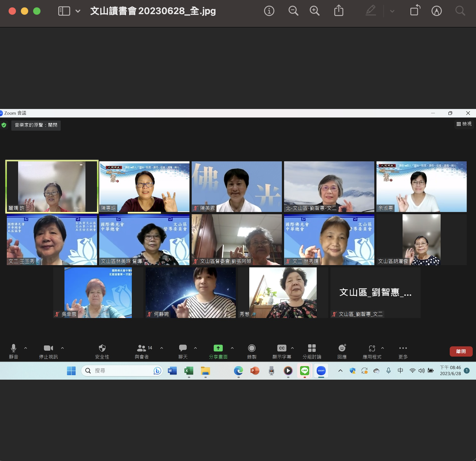
Task: Click the Windows taskbar search field
Action: tap(123, 371)
